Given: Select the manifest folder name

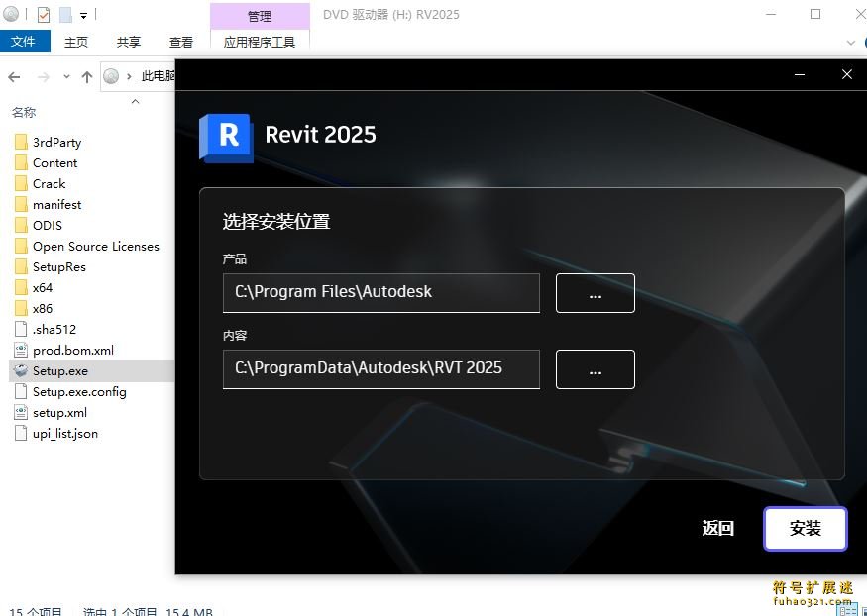Looking at the screenshot, I should [56, 205].
